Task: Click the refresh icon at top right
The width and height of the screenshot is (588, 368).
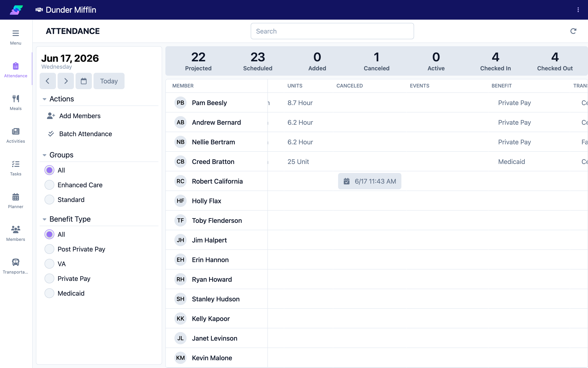Action: (x=573, y=31)
